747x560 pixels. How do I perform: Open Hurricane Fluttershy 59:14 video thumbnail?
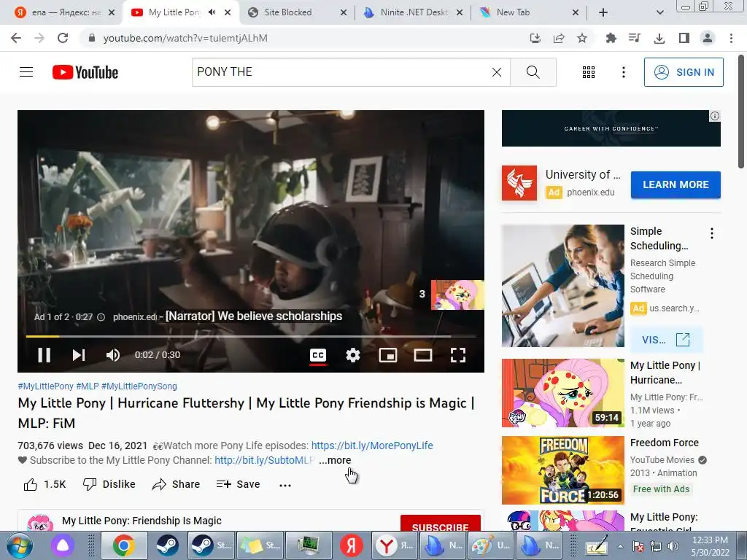click(563, 393)
